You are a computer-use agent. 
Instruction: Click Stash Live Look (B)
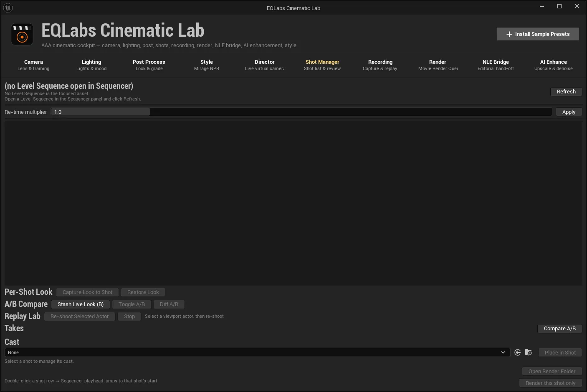81,304
